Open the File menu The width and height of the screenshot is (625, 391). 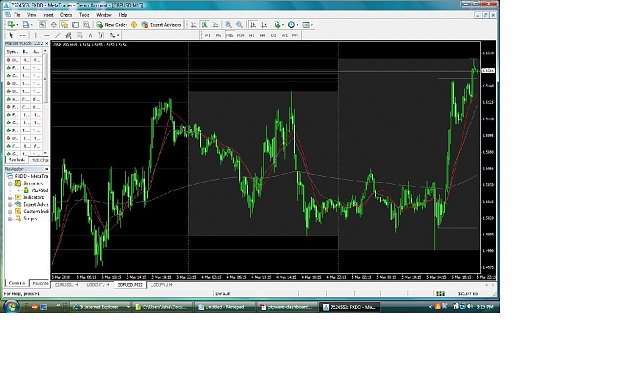[17, 15]
